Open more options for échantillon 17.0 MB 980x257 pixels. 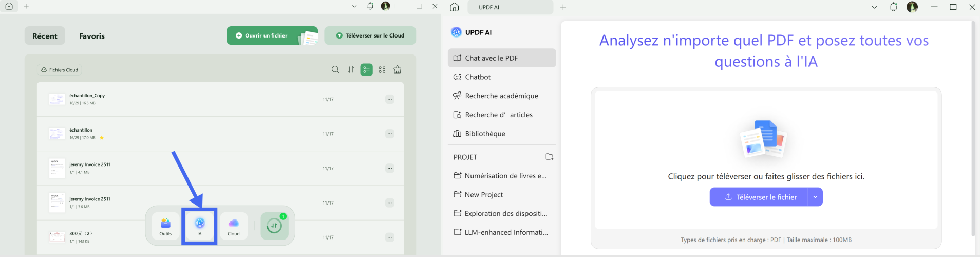(390, 134)
